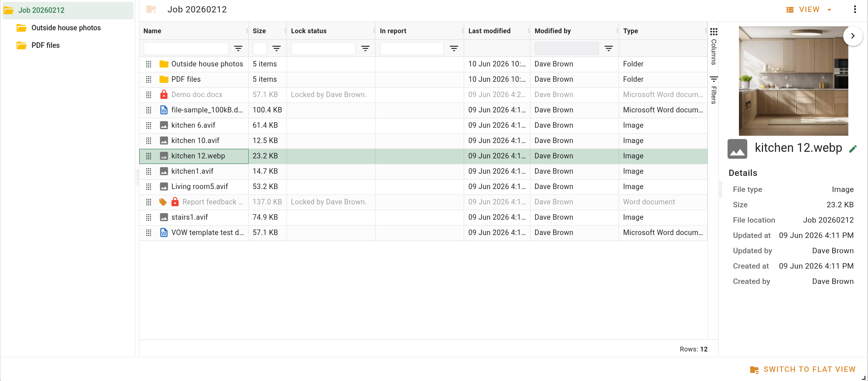Sort by the Modified by header

pos(553,31)
